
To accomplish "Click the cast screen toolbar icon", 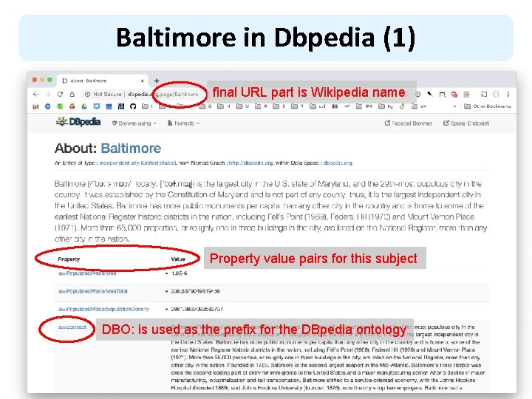I will (x=484, y=94).
